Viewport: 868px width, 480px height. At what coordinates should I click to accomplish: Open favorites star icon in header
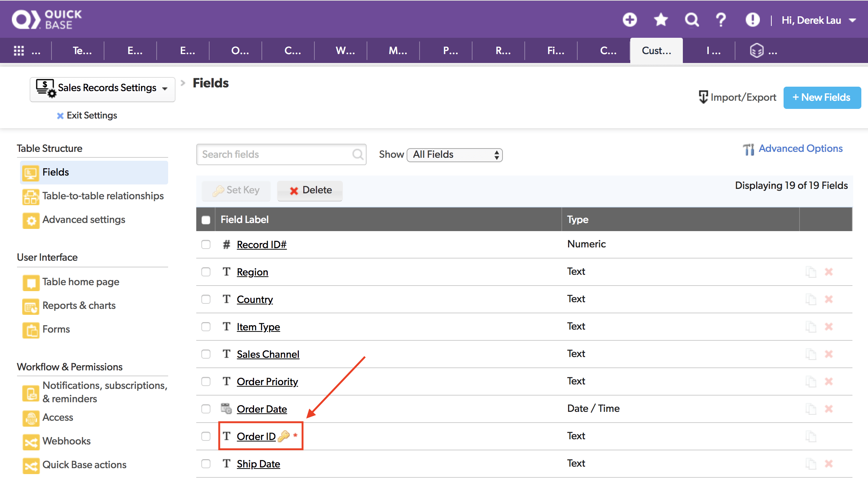click(x=661, y=20)
